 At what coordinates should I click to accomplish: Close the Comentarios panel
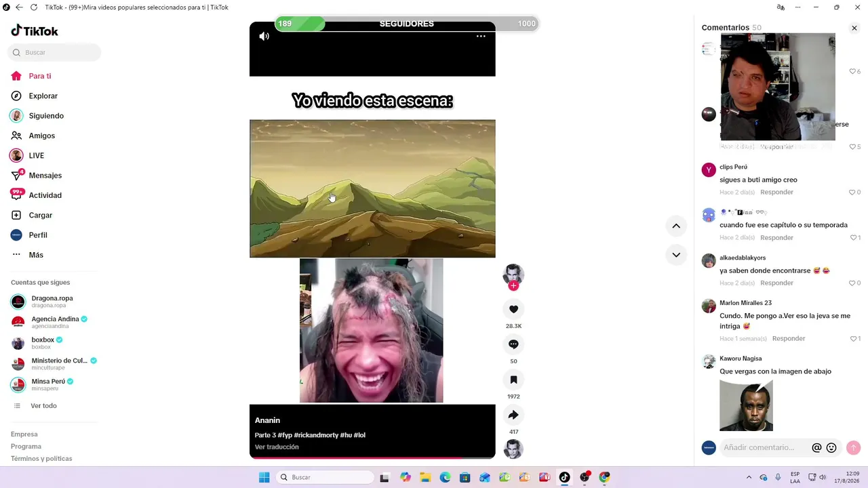(x=854, y=28)
